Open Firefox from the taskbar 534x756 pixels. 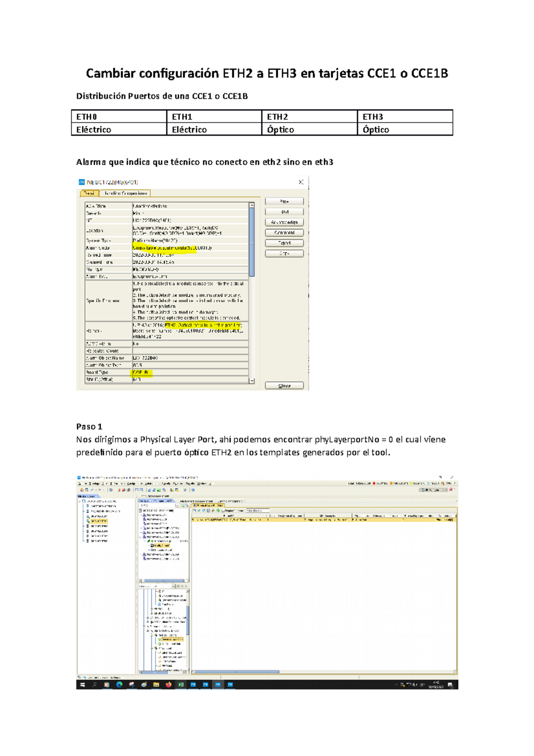(169, 685)
